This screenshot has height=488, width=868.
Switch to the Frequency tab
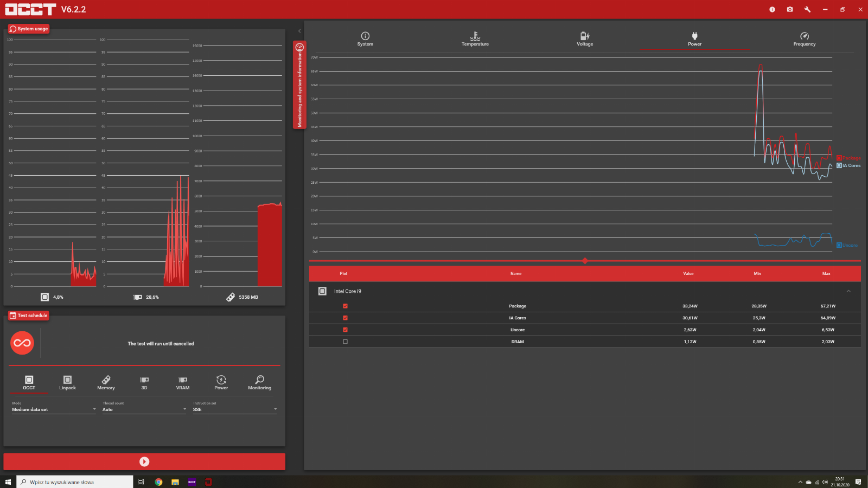coord(805,39)
